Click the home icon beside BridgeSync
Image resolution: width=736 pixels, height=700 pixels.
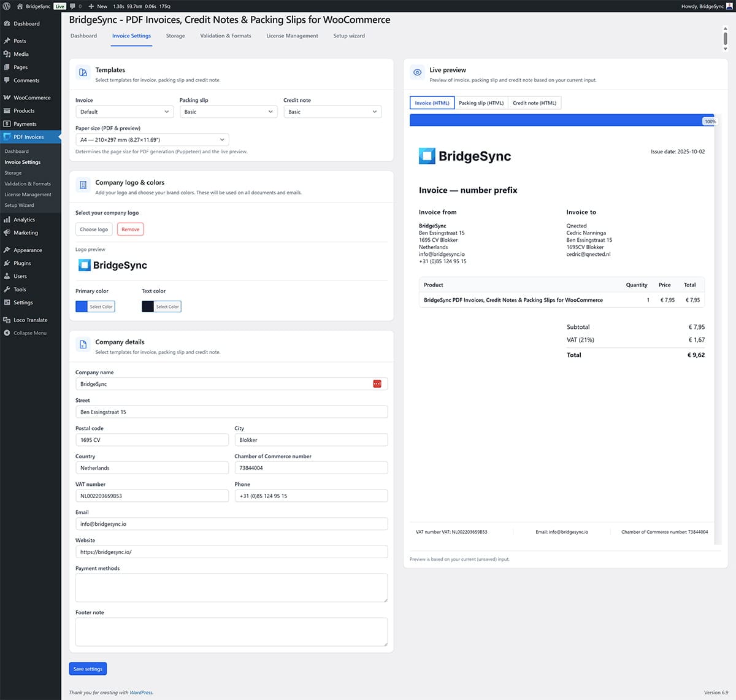coord(20,6)
